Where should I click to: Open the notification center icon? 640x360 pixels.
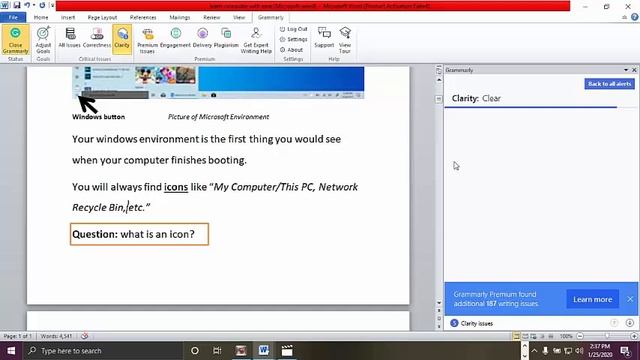[x=625, y=350]
